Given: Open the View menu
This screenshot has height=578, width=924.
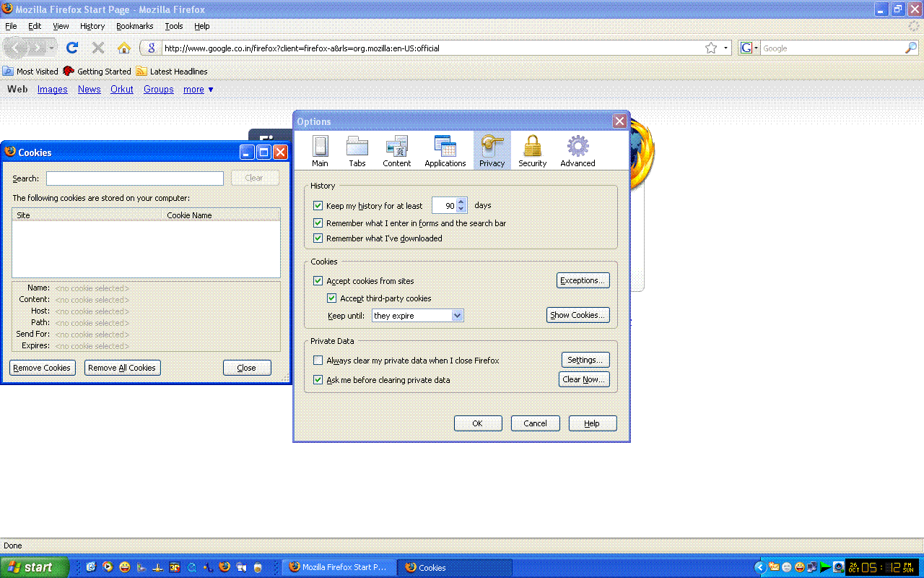Looking at the screenshot, I should point(61,26).
